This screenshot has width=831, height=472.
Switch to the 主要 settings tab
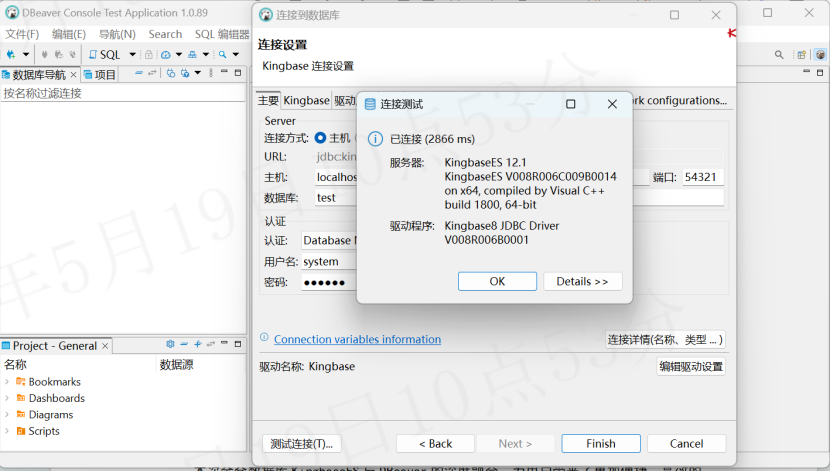[x=268, y=101]
